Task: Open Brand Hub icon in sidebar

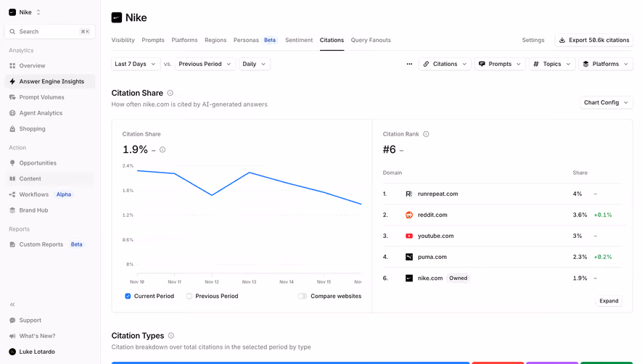Action: 12,210
